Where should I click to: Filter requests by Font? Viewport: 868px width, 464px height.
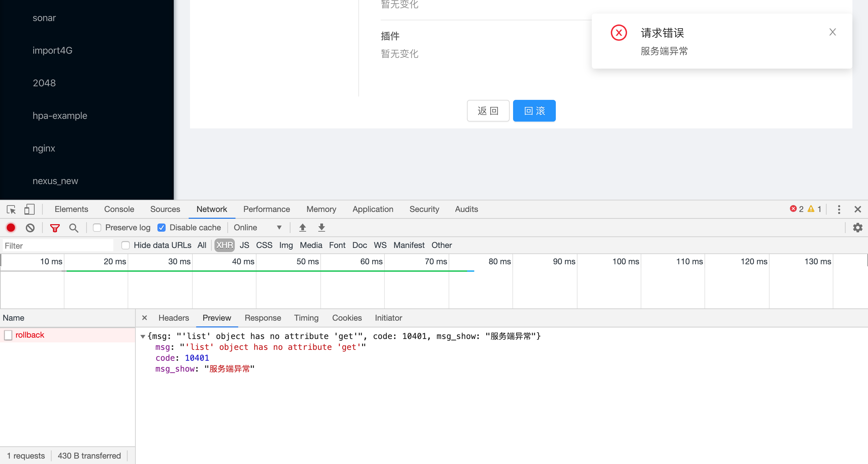pyautogui.click(x=337, y=245)
